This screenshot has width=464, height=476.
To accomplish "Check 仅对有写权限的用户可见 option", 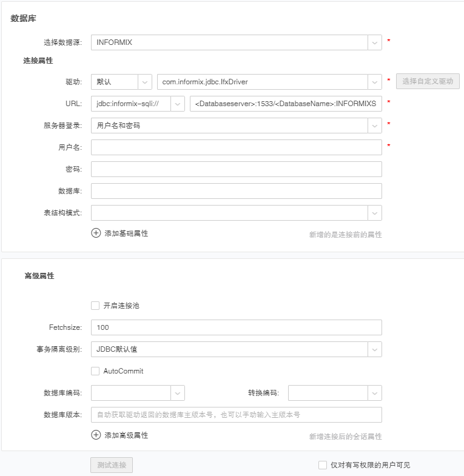I will [323, 465].
